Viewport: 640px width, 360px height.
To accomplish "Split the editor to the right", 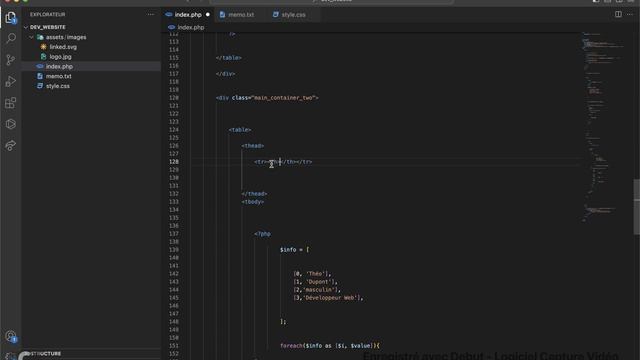I will (618, 14).
